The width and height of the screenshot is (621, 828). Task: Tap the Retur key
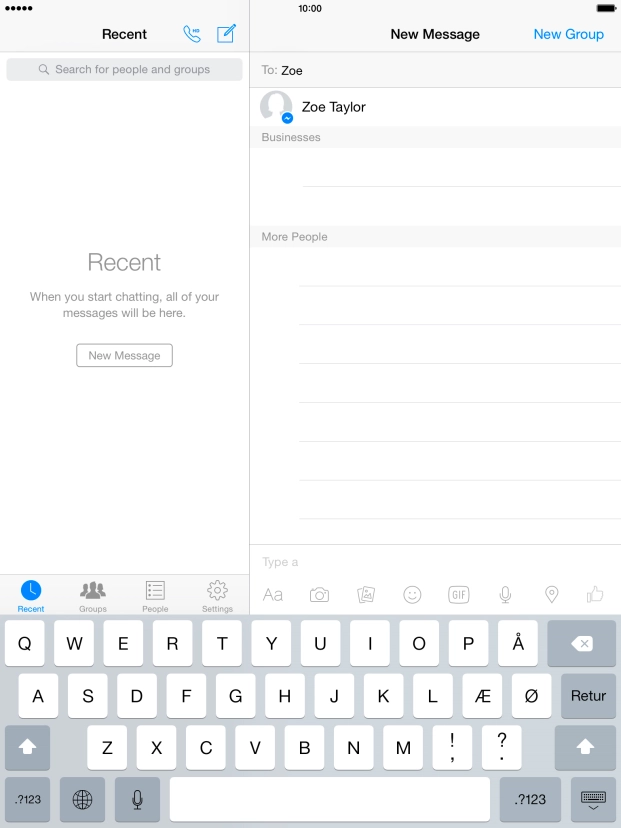[x=588, y=695]
